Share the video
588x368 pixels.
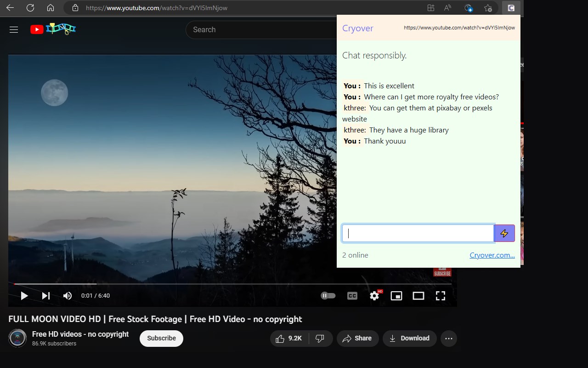coord(357,339)
